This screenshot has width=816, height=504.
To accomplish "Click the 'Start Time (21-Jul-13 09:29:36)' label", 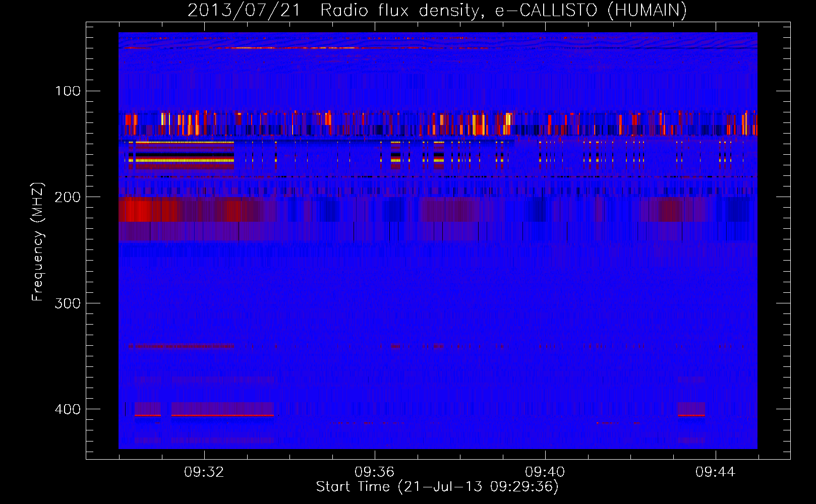I will (x=437, y=487).
